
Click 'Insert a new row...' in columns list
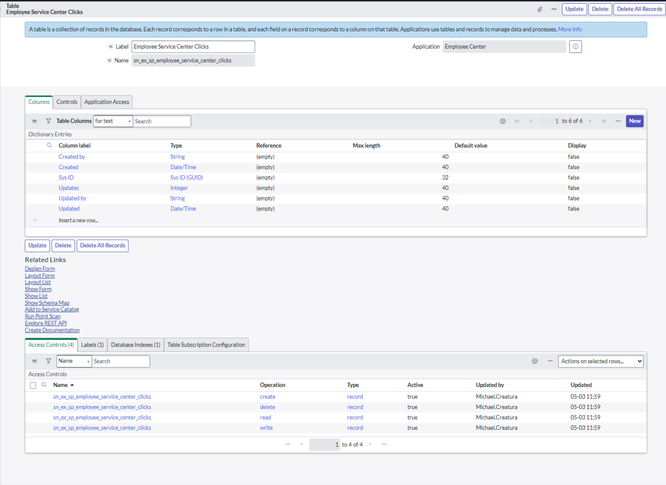(x=79, y=220)
